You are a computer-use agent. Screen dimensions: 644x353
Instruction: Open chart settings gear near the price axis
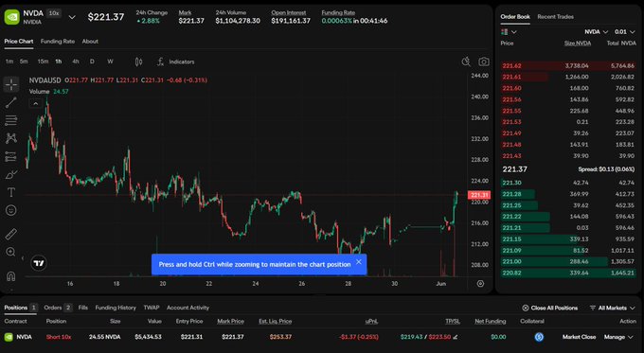pyautogui.click(x=480, y=284)
